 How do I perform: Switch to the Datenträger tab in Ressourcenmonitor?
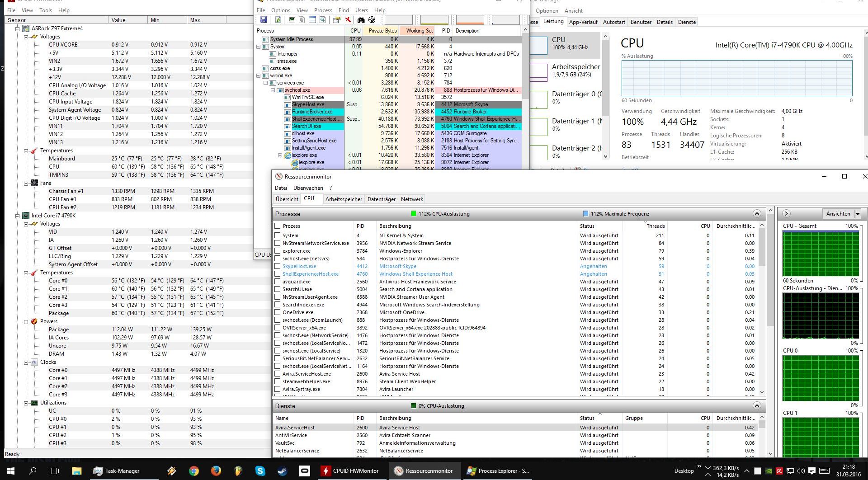pos(382,199)
